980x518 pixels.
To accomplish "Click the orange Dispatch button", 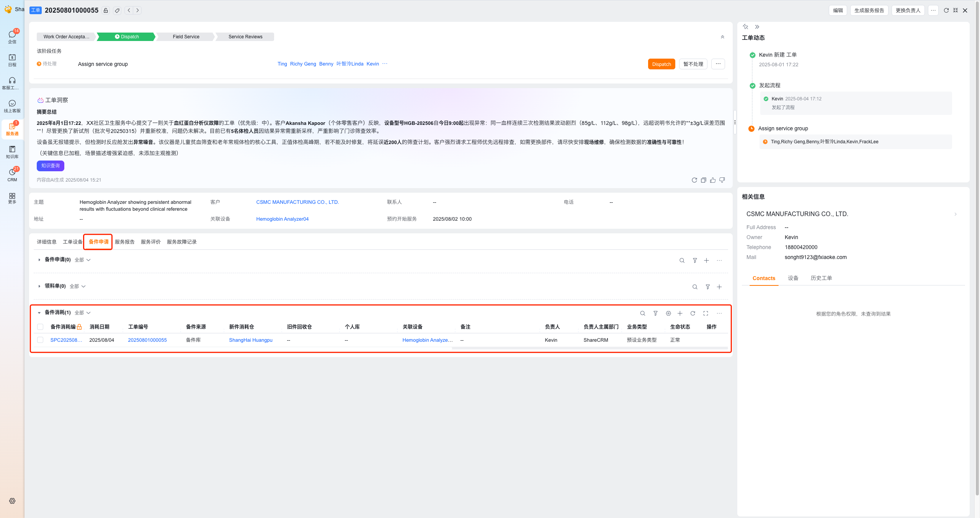I will [661, 64].
